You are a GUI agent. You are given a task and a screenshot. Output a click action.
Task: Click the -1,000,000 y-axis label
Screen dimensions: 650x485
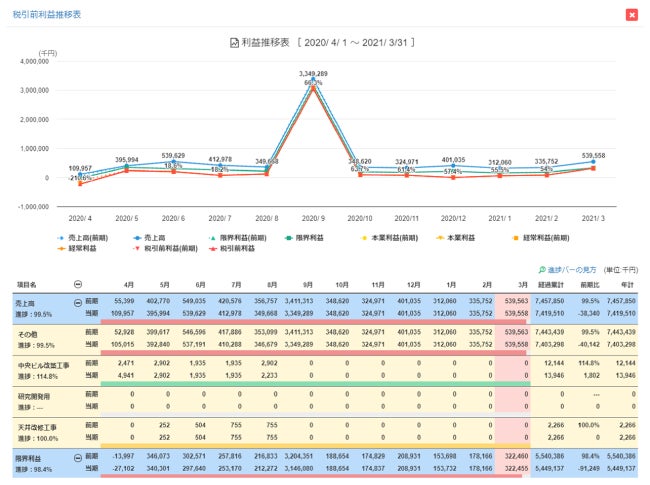(33, 206)
